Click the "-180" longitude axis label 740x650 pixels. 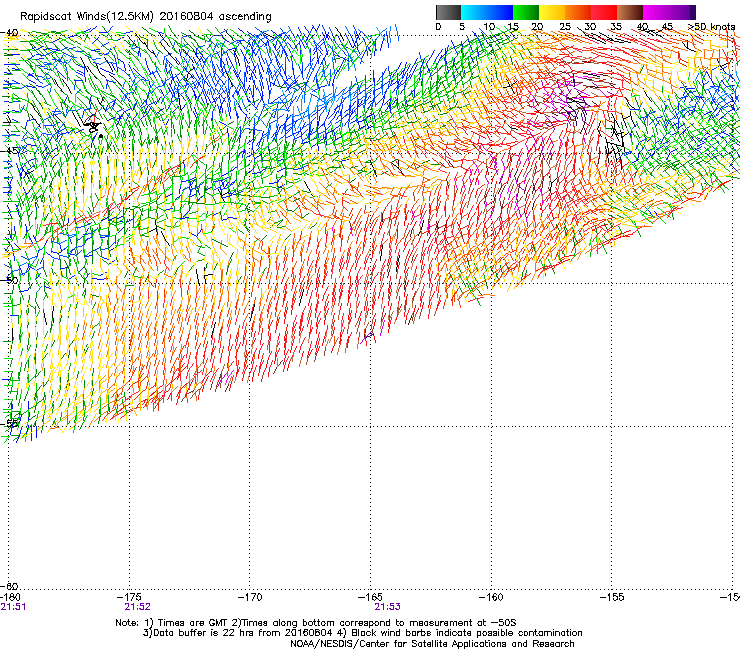tap(10, 597)
